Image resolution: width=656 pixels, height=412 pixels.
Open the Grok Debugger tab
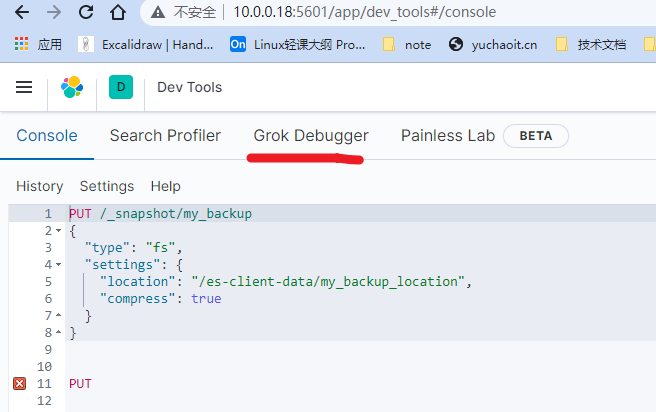(x=310, y=136)
